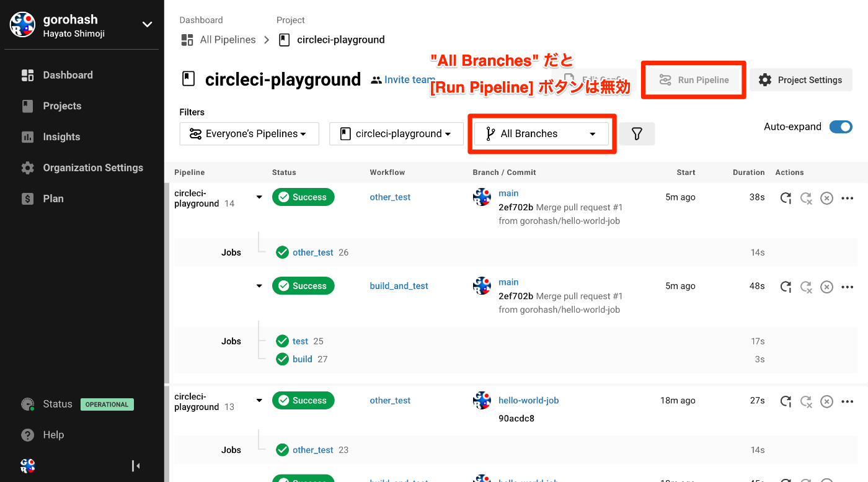Open the Everyone's Pipelines filter dropdown

pos(249,134)
